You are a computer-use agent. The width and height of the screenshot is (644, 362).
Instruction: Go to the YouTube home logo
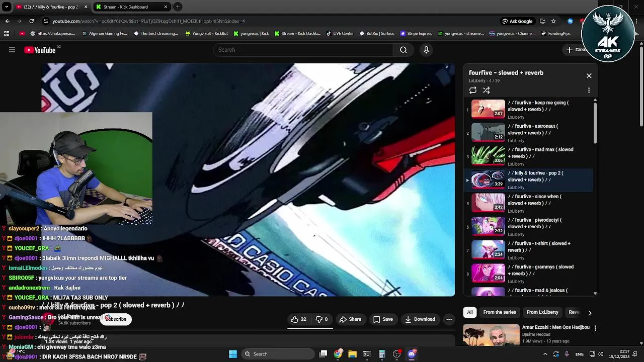pyautogui.click(x=40, y=50)
